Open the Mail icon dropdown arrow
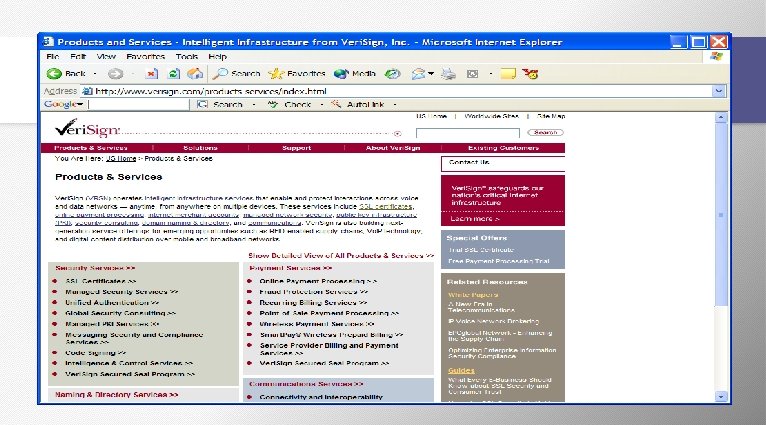 [x=431, y=74]
